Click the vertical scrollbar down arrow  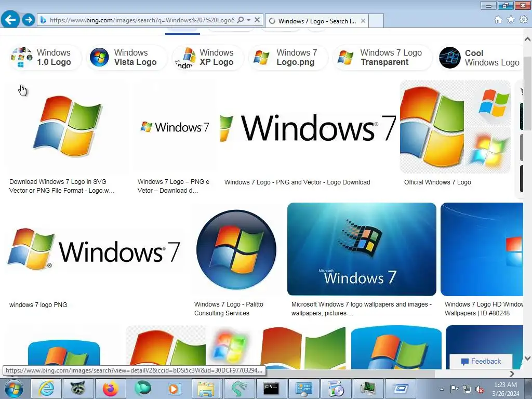pyautogui.click(x=528, y=358)
